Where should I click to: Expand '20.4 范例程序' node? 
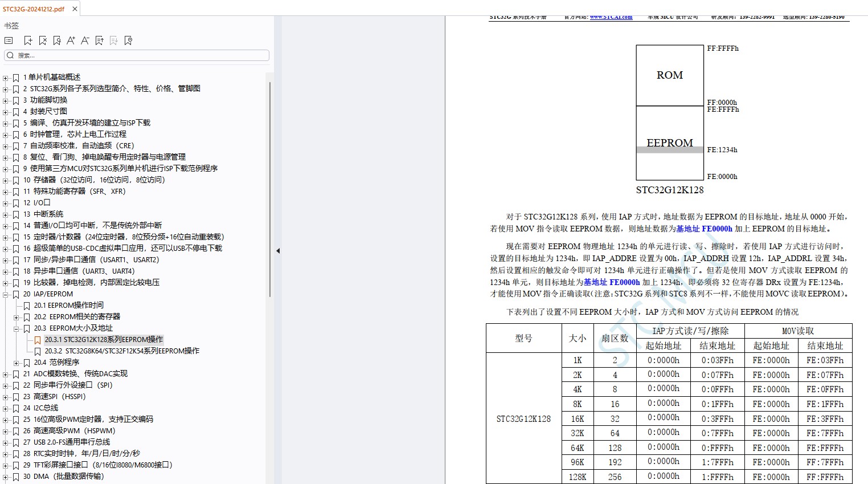[x=17, y=363]
